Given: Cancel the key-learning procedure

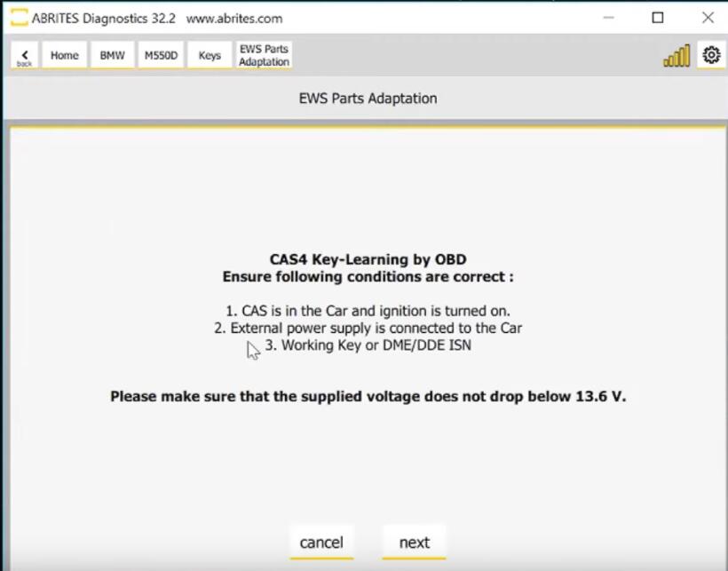Looking at the screenshot, I should click(x=321, y=543).
